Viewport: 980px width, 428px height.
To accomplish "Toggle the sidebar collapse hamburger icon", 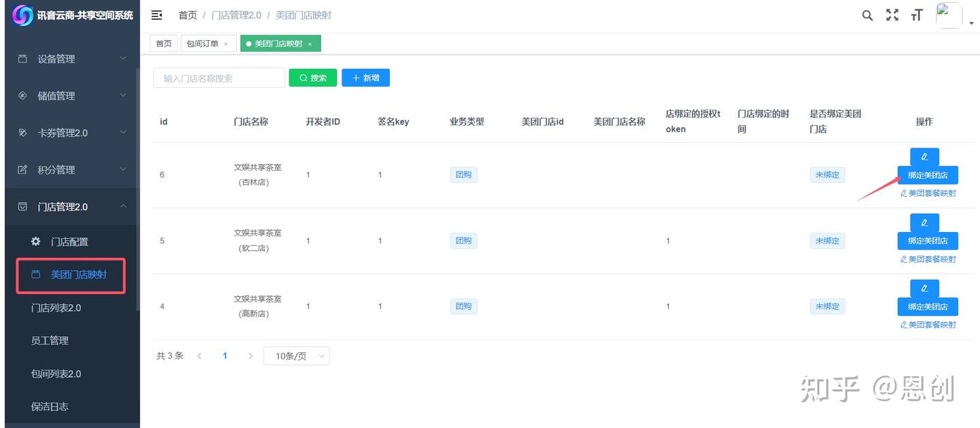I will click(157, 15).
